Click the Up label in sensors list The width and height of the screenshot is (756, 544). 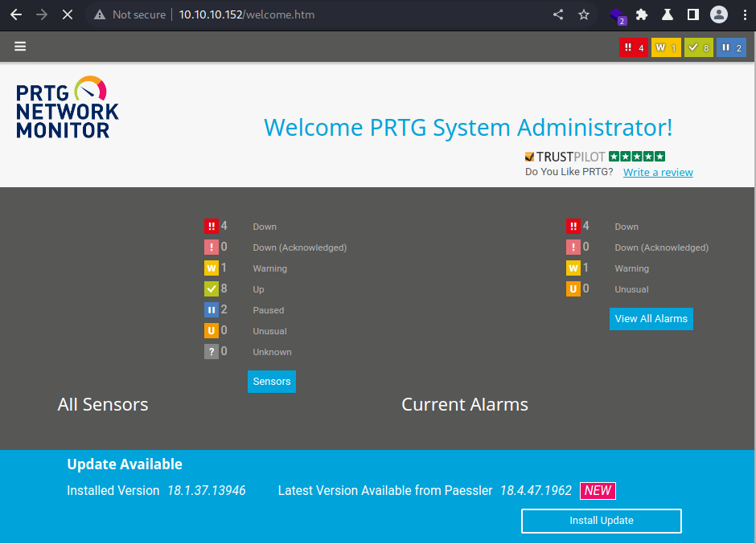258,289
